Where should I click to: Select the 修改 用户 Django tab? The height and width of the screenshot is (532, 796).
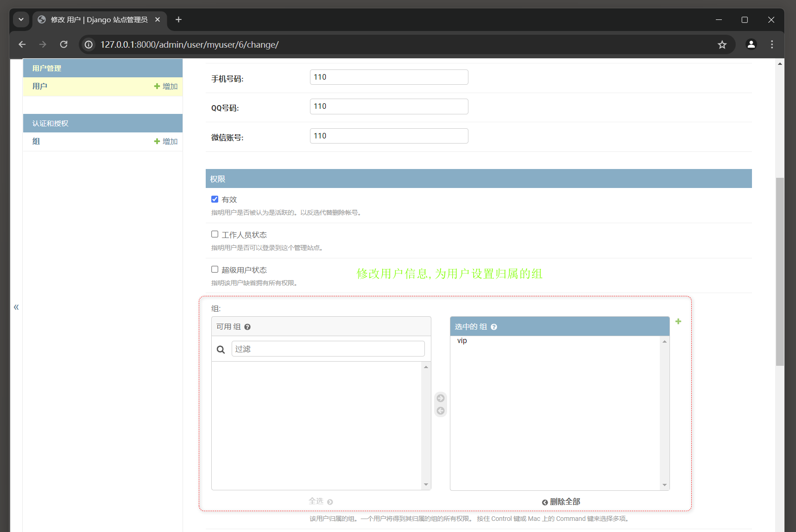point(99,19)
